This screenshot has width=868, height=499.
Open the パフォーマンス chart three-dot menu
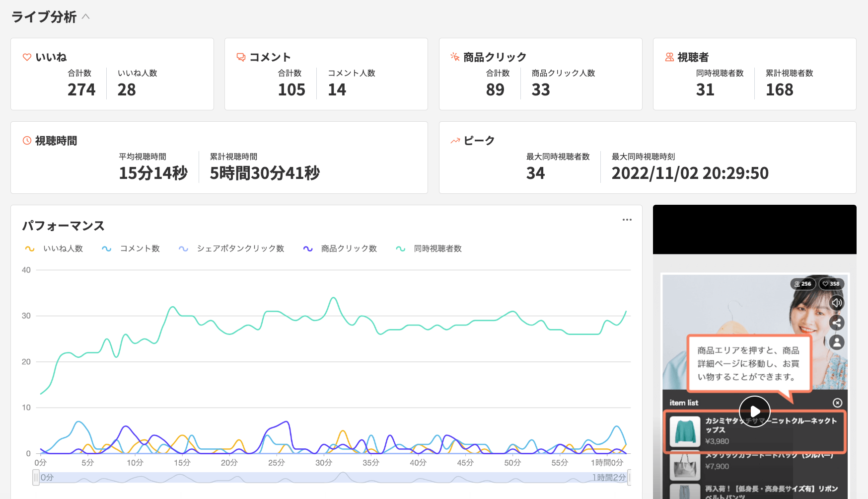[627, 220]
